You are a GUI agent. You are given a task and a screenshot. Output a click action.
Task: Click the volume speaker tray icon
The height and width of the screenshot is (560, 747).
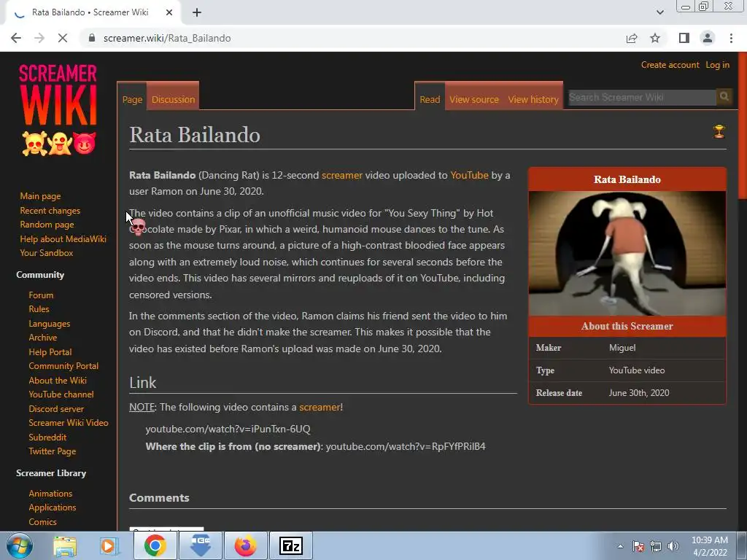click(673, 546)
